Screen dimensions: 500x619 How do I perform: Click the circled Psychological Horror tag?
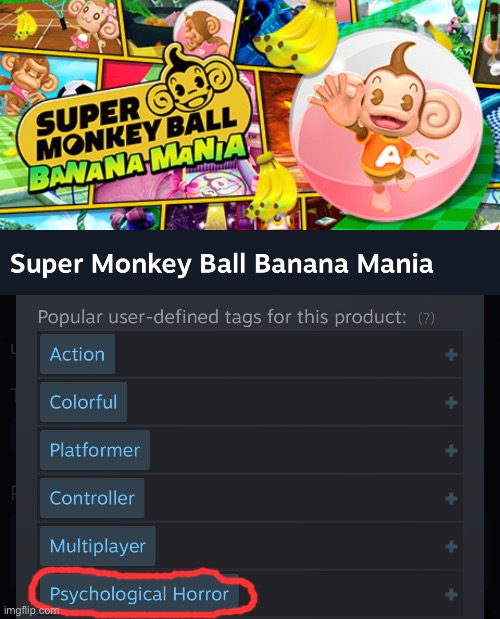pos(139,594)
